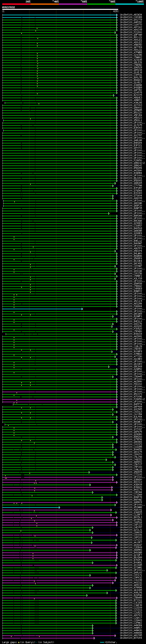
Task: Select hit label UniRef100_Q10R17
Action: click(x=131, y=82)
